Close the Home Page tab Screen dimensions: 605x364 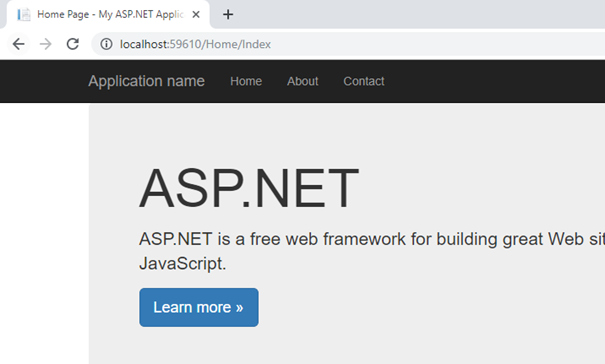click(x=196, y=15)
